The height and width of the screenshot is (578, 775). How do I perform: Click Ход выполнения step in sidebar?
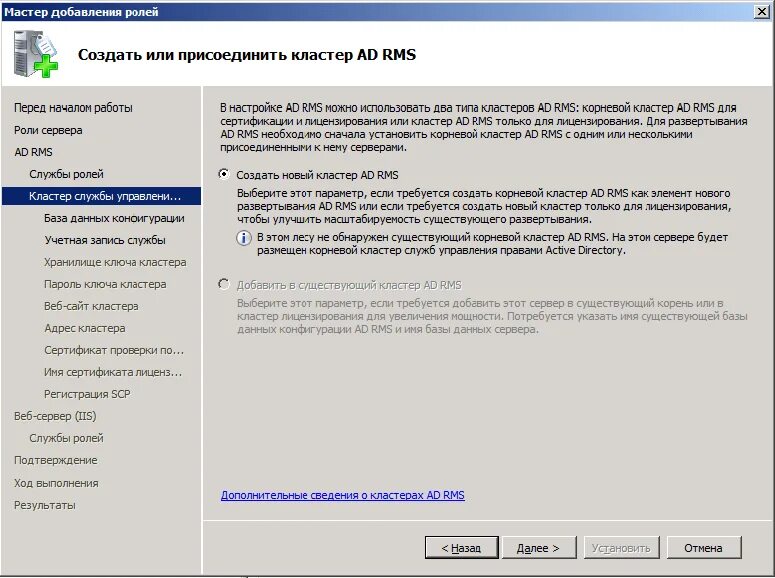click(56, 483)
